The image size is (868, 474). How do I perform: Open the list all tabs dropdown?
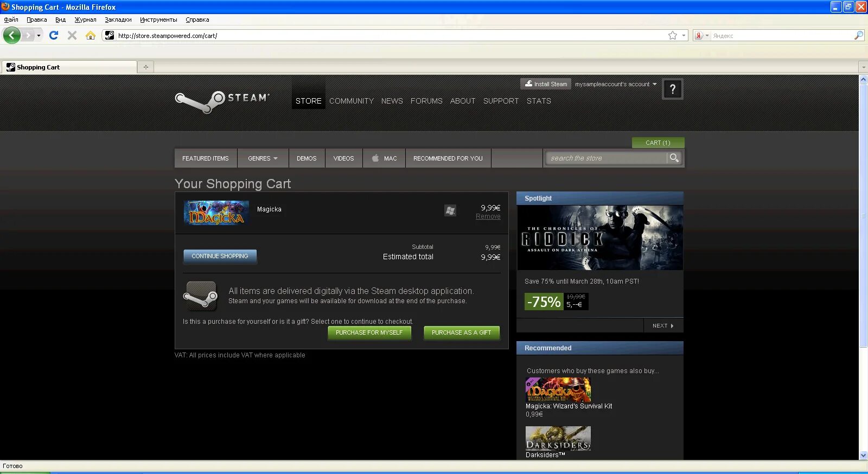863,67
